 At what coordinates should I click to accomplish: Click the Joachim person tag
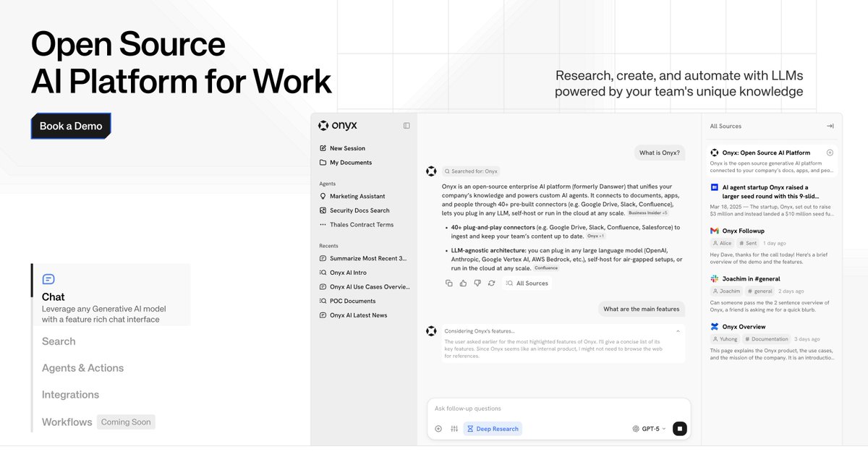(727, 291)
